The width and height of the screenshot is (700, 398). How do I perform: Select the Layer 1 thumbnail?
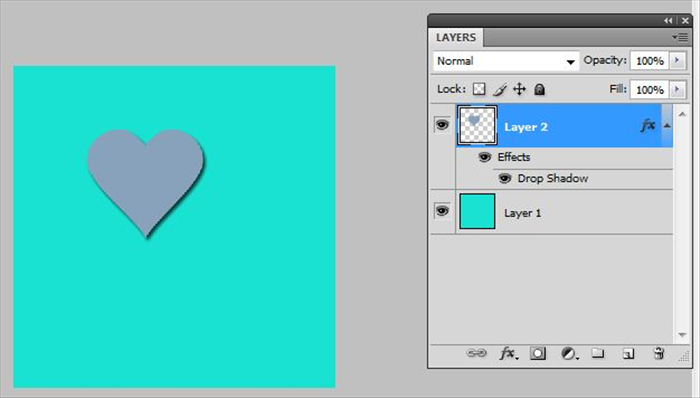[477, 211]
